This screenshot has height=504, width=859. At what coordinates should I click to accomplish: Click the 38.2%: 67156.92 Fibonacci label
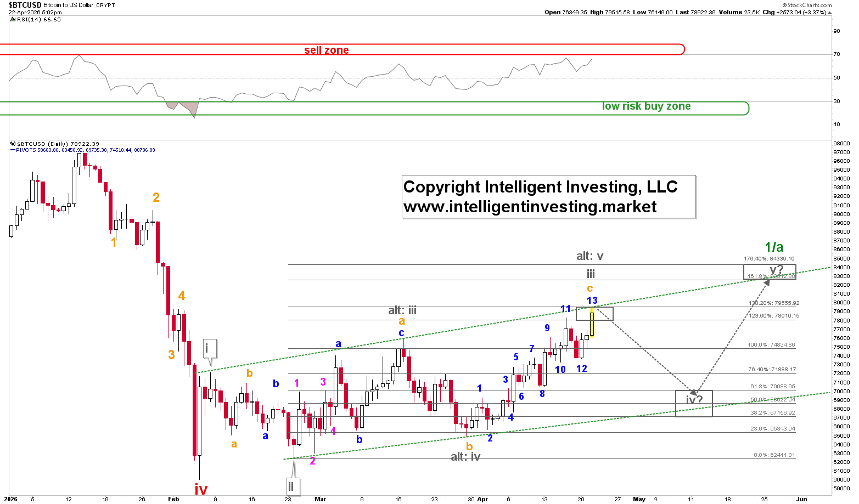pos(773,413)
